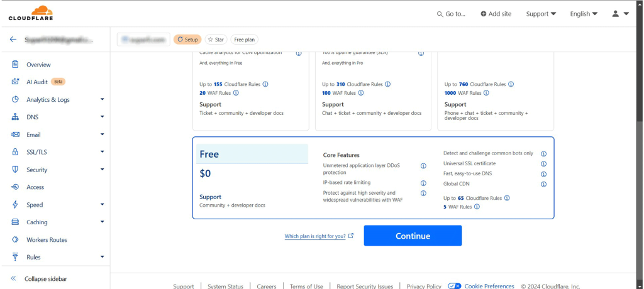Open the AI Audit page
This screenshot has width=644, height=289.
[37, 82]
